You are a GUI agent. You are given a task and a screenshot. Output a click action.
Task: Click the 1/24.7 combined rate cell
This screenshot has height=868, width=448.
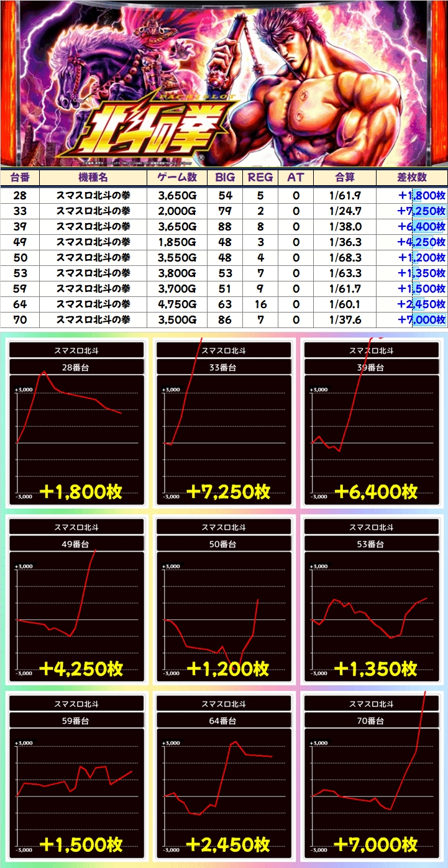[345, 211]
